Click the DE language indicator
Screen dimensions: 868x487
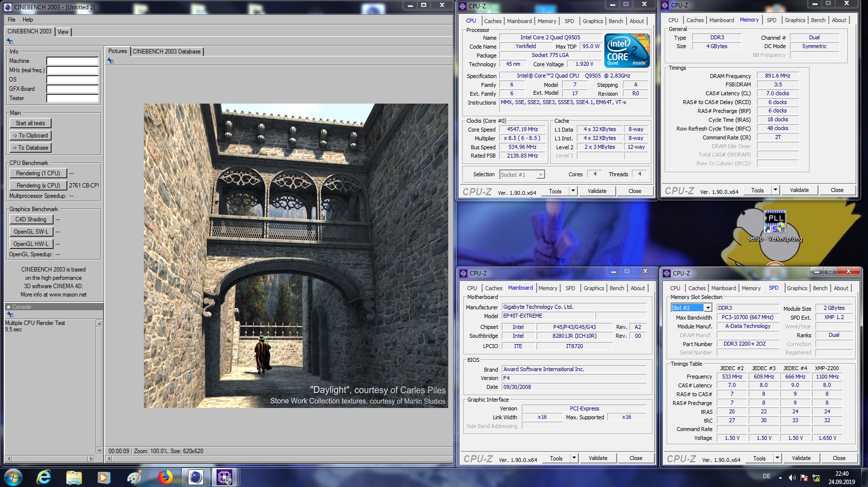tap(766, 476)
